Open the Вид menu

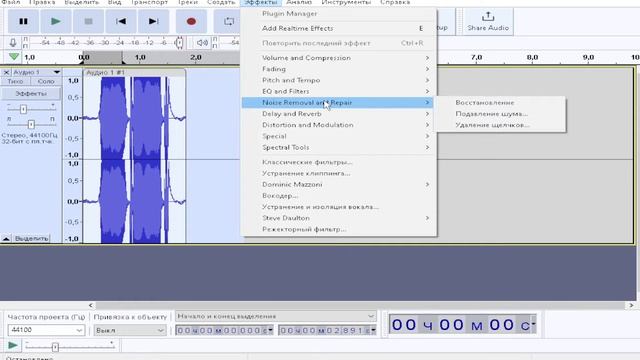[x=114, y=2]
